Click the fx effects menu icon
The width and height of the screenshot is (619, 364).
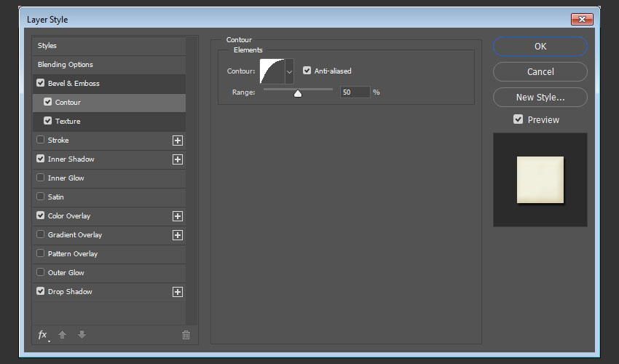pos(43,335)
